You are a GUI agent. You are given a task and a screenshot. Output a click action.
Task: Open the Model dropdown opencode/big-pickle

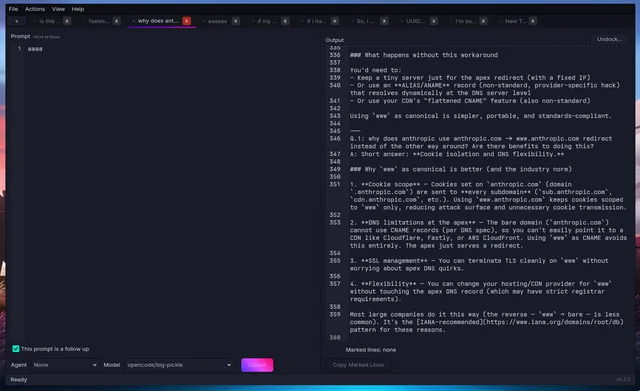[x=179, y=365]
